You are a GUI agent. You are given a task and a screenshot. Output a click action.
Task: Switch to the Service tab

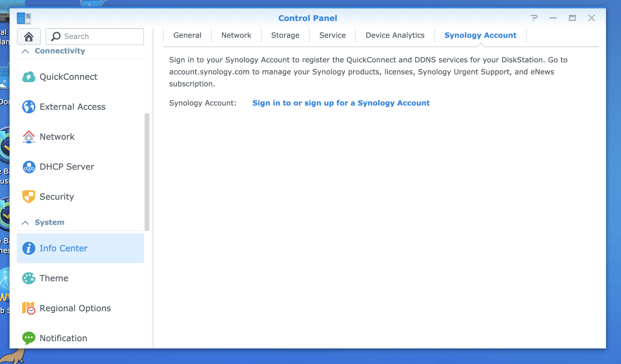point(332,35)
